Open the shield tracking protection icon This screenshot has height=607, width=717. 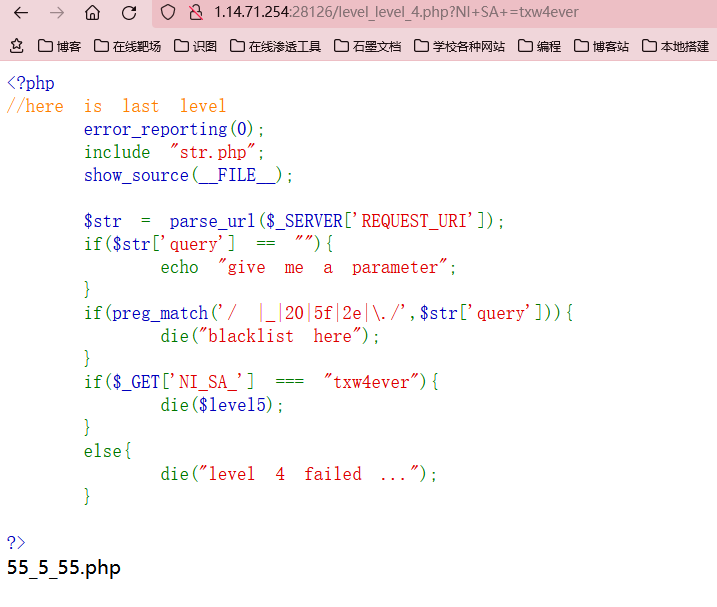(x=168, y=12)
